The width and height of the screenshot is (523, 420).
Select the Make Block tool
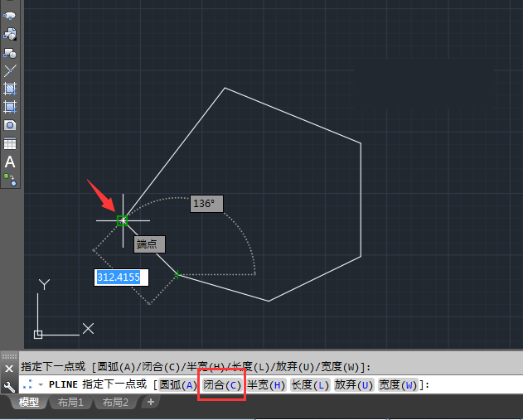tap(10, 53)
